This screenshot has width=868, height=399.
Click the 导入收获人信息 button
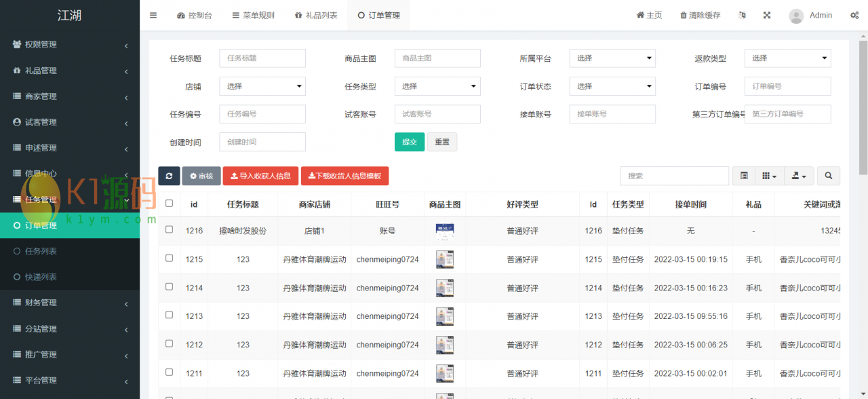pos(260,176)
